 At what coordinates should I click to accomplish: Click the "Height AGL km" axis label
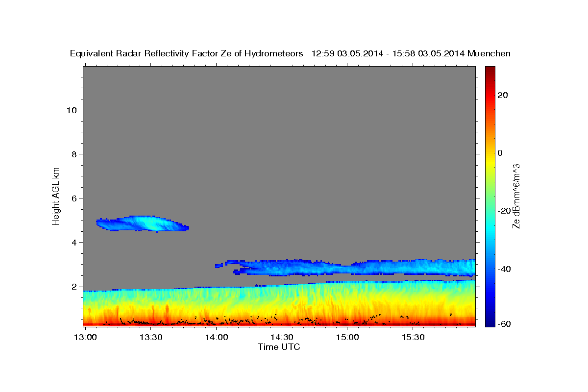tap(56, 196)
